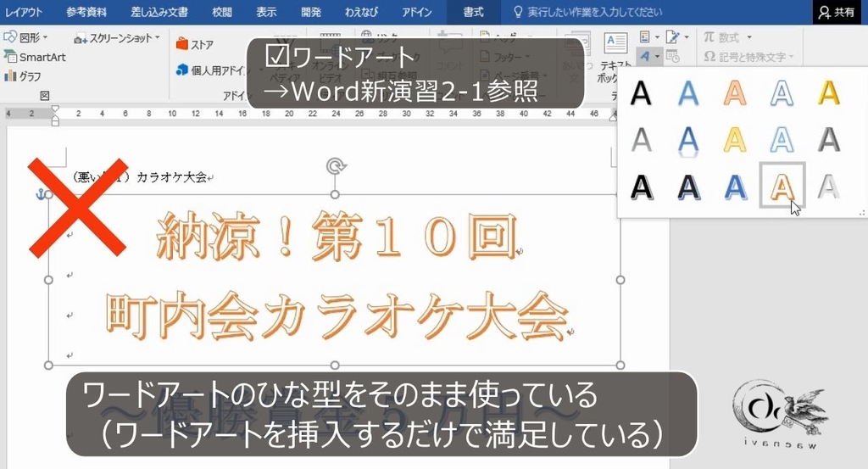Image resolution: width=868 pixels, height=469 pixels.
Task: Click the カラオケ大会 heading text
Action: [171, 177]
